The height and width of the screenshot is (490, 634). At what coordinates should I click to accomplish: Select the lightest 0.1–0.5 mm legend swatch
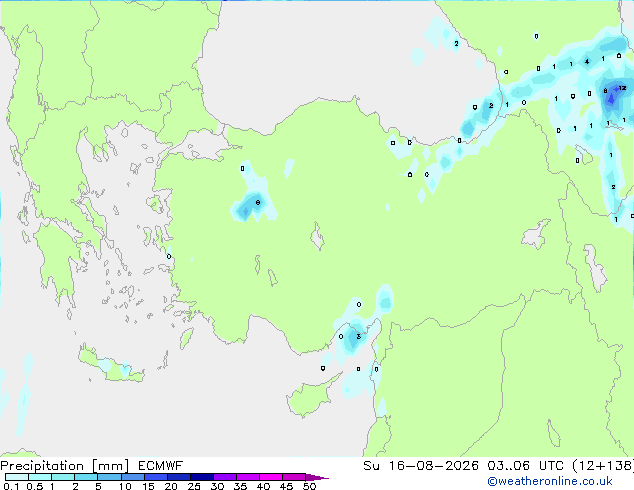pos(17,477)
